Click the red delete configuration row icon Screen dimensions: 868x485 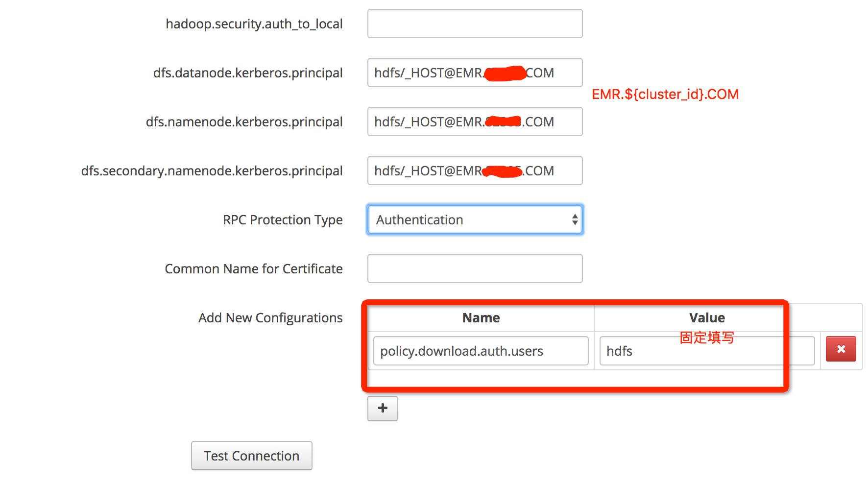(841, 349)
